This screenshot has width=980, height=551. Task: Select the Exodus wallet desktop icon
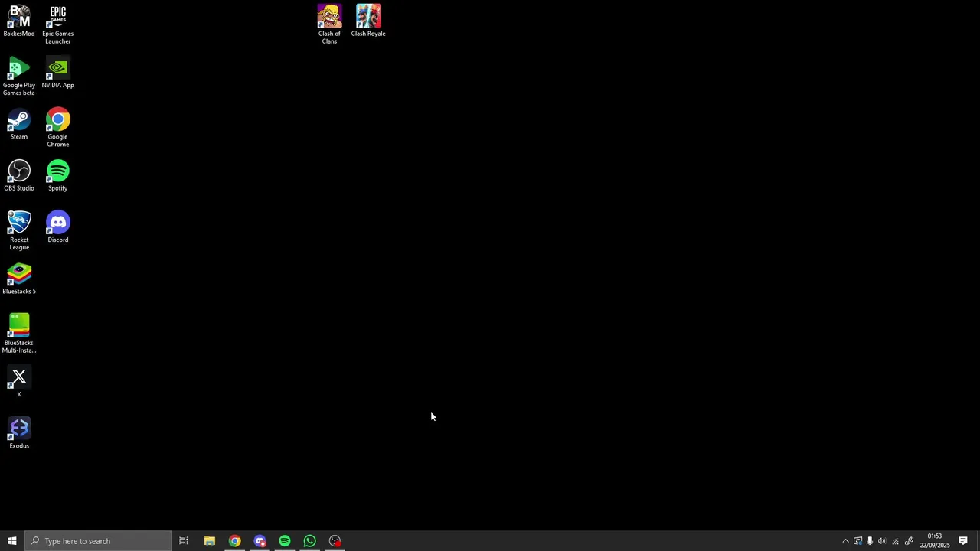point(19,433)
